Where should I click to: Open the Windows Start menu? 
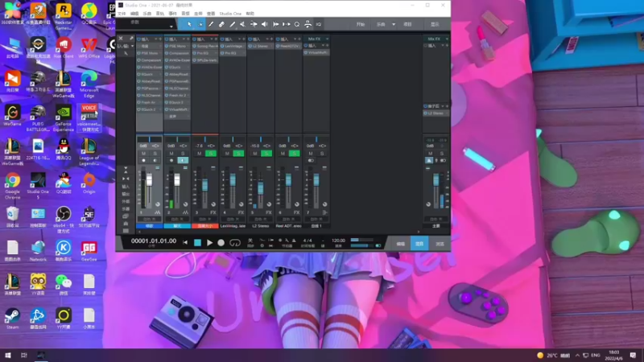pyautogui.click(x=8, y=355)
